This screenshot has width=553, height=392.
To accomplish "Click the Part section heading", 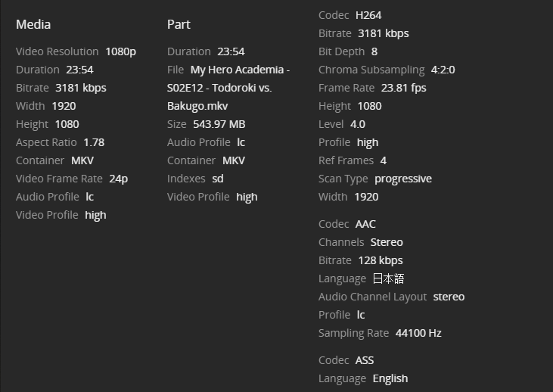I will tap(179, 24).
